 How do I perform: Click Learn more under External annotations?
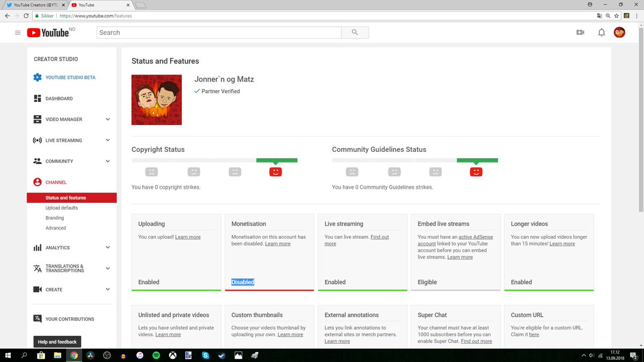(x=338, y=341)
